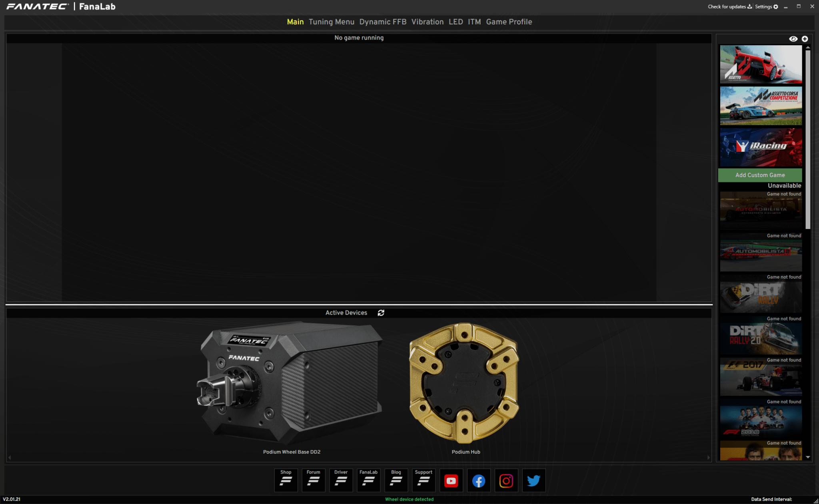The image size is (819, 504).
Task: Switch to the Tuning Menu tab
Action: [332, 22]
